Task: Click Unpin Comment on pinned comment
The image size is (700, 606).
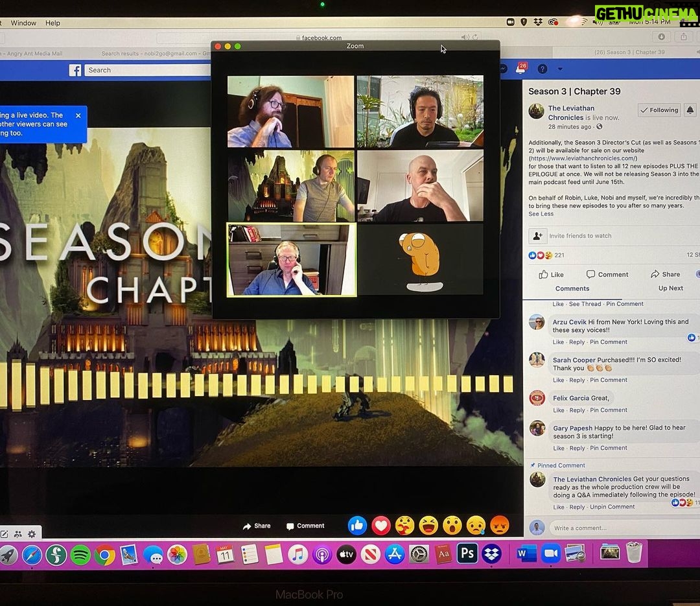Action: coord(612,507)
